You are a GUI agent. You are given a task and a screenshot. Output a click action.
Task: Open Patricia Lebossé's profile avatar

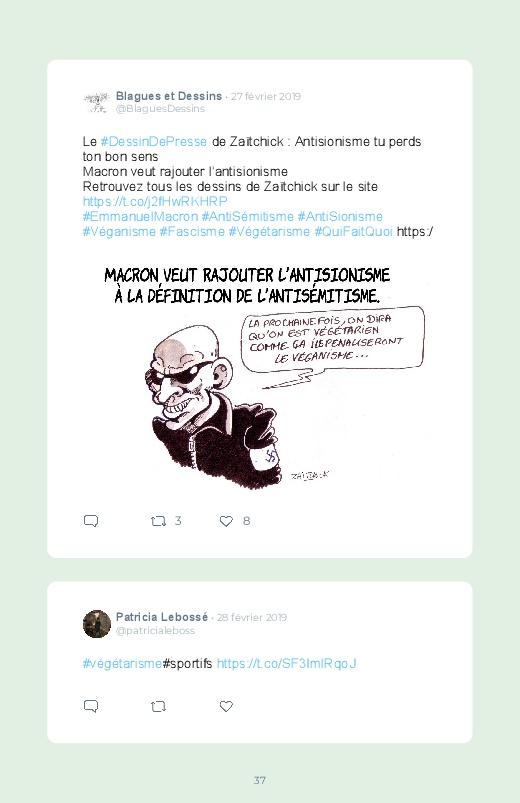coord(97,624)
